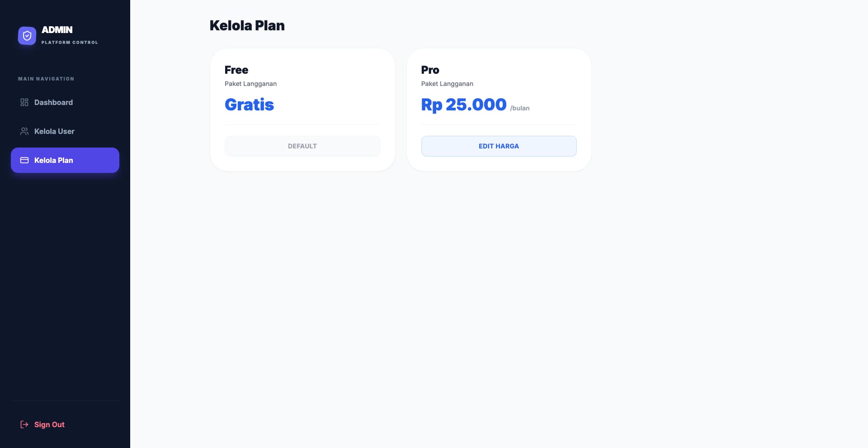The image size is (868, 448).
Task: Click the Kelola User people icon
Action: pyautogui.click(x=24, y=131)
